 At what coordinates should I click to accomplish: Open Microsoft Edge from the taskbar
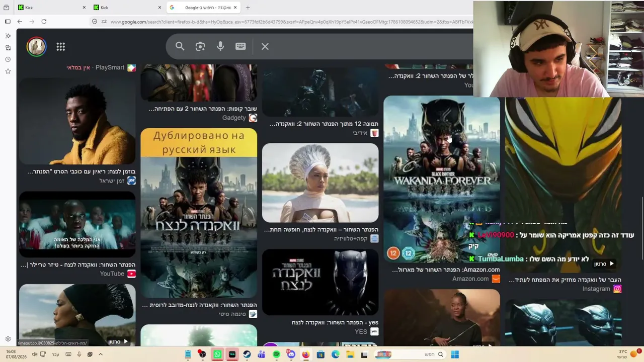335,354
